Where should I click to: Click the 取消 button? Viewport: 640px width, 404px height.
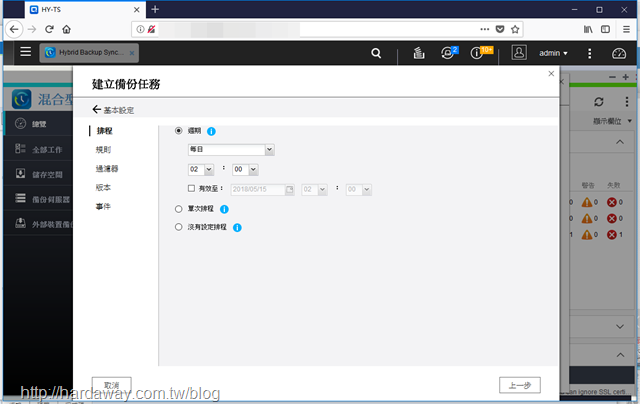point(111,385)
